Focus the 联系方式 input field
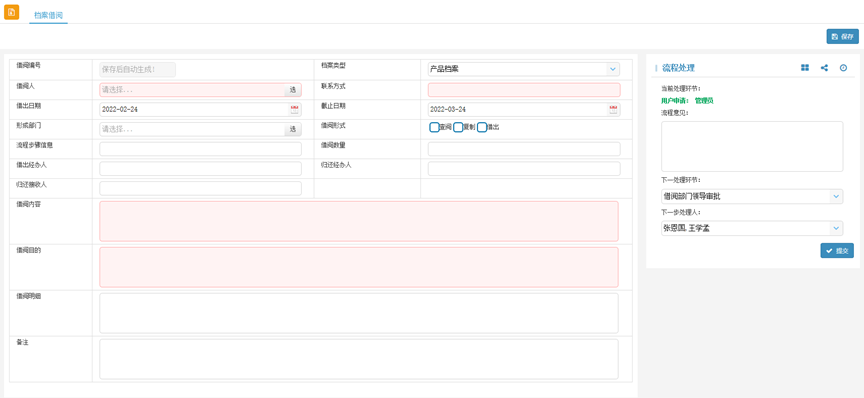The width and height of the screenshot is (864, 398). [524, 90]
